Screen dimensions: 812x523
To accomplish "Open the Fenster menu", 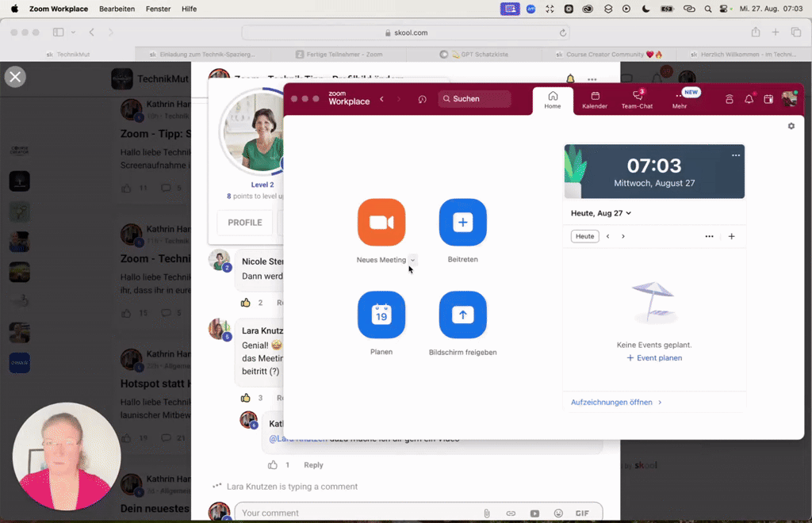I will coord(158,9).
